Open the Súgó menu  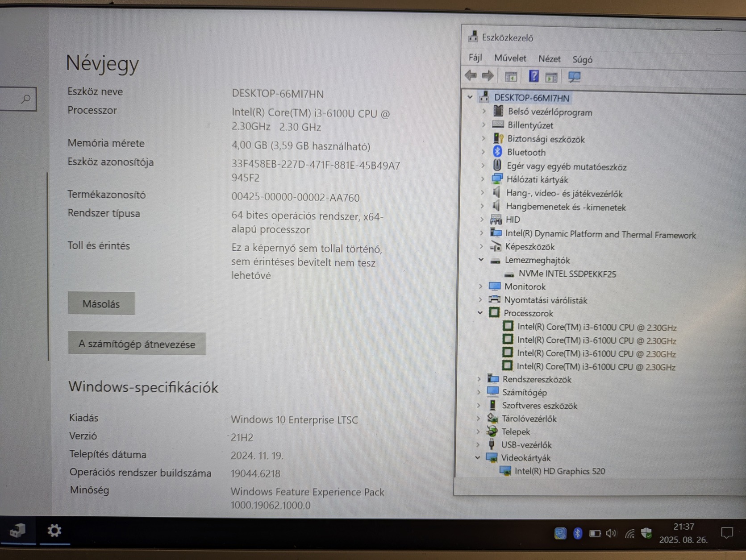click(x=582, y=59)
